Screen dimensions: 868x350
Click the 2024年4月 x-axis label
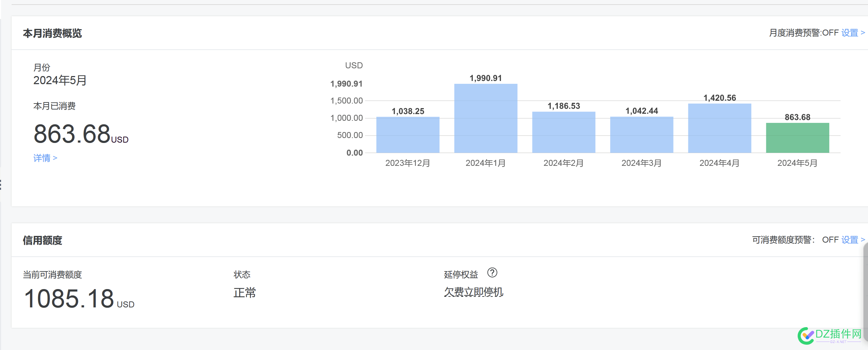point(720,163)
